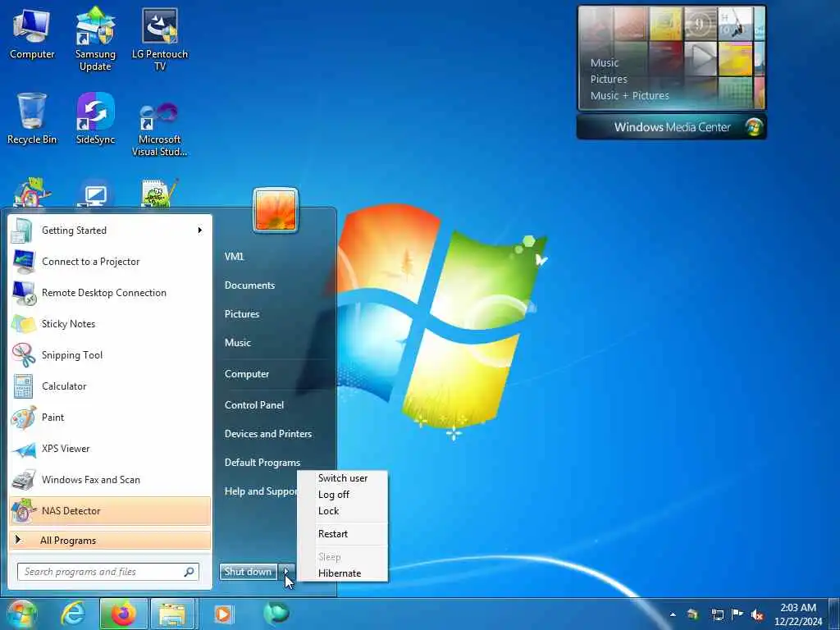Click the Paint palette icon
The image size is (840, 630).
(24, 418)
